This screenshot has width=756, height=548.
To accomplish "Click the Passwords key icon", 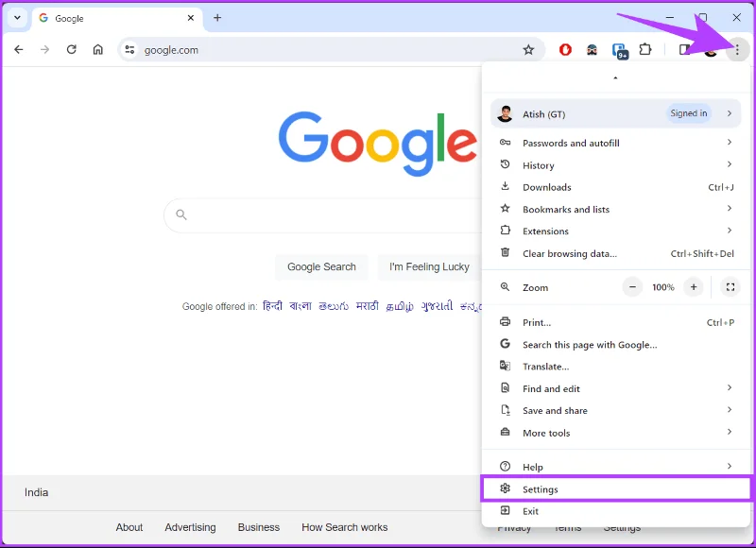I will pos(505,142).
